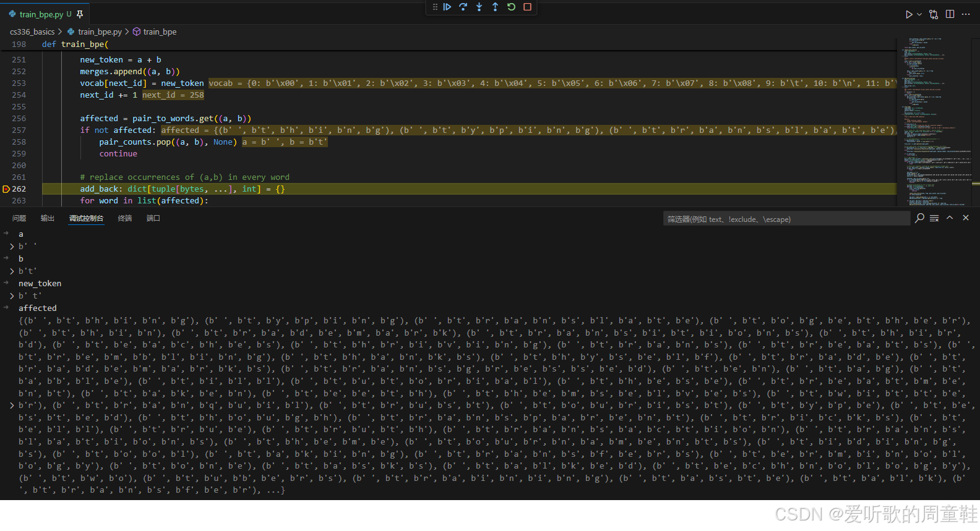
Task: Click the comment on line 261
Action: point(184,177)
